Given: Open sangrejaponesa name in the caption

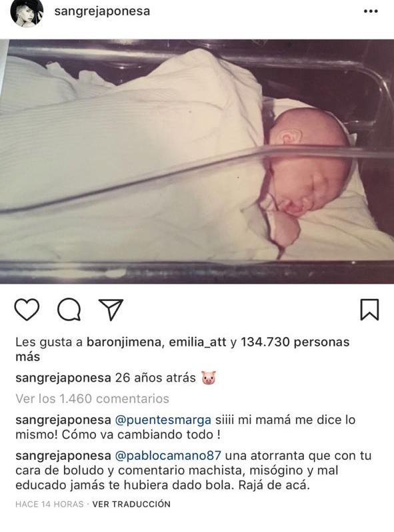Looking at the screenshot, I should pos(63,378).
